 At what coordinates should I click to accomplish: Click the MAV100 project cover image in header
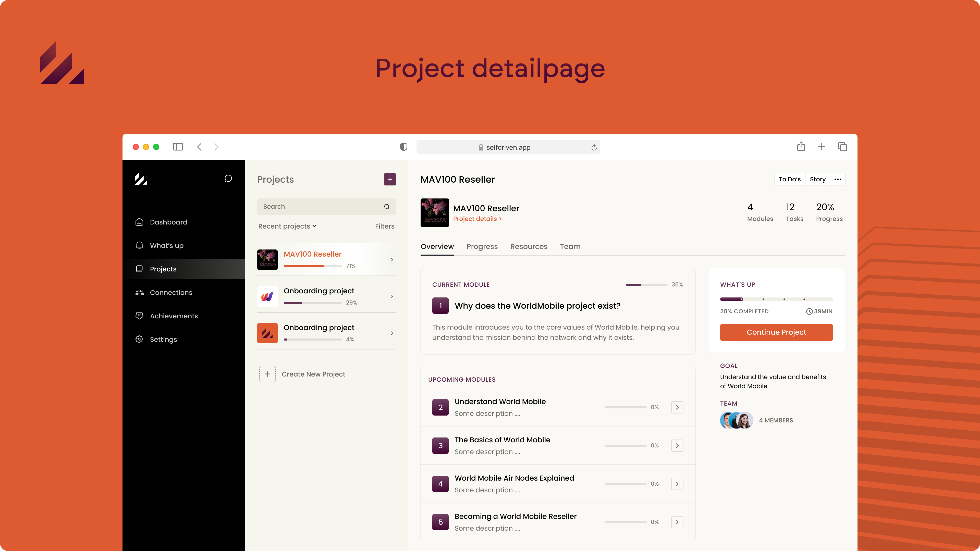435,212
